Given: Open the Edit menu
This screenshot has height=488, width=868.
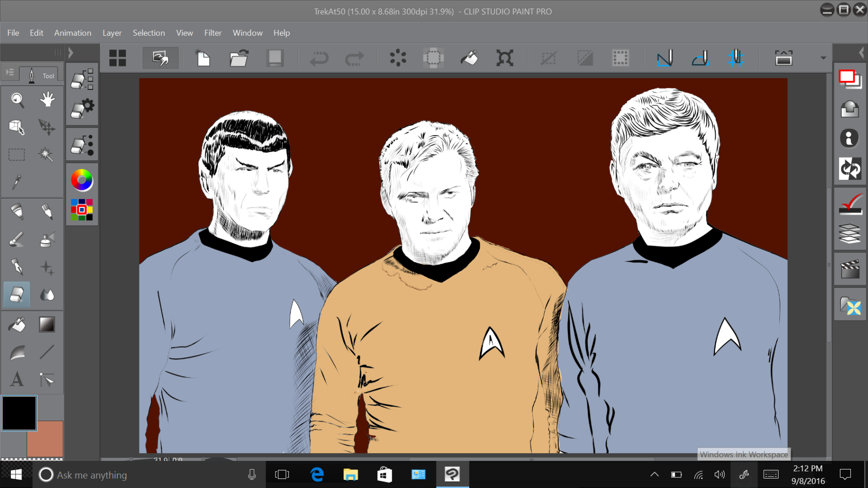Looking at the screenshot, I should pos(37,33).
